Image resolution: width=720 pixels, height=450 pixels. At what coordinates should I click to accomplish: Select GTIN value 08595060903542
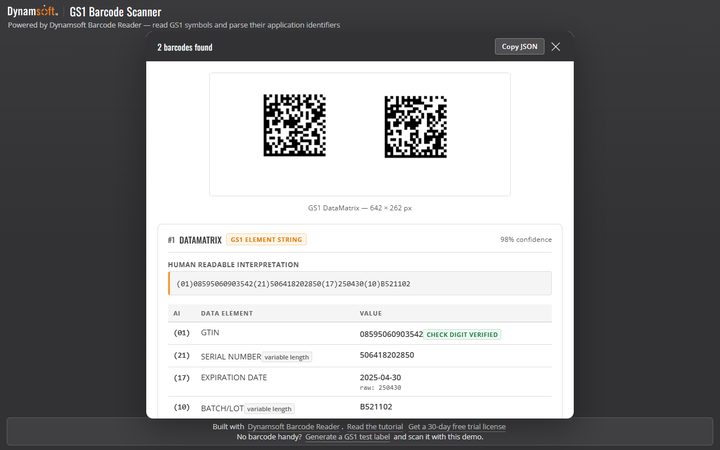tap(391, 334)
